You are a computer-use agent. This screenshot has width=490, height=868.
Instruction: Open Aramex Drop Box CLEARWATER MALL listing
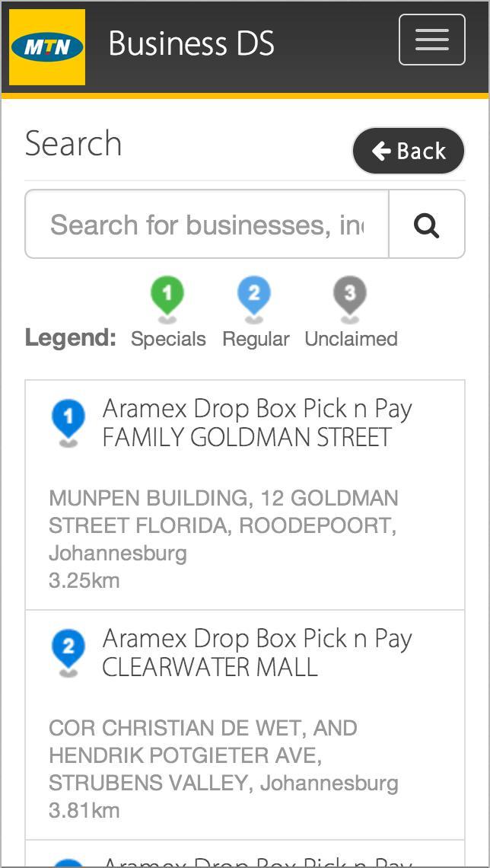[x=257, y=653]
